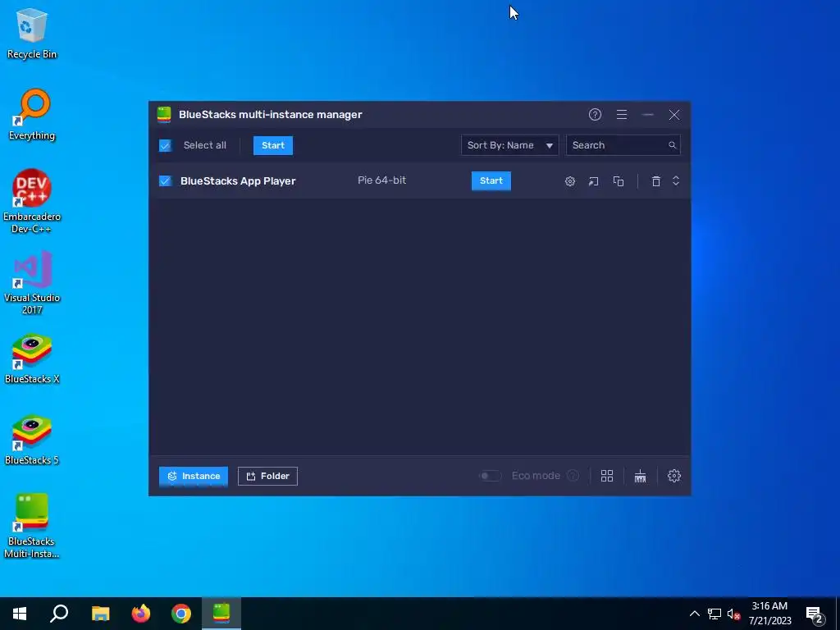The image size is (840, 630).
Task: Start the BlueStacks App Player instance
Action: pos(491,180)
